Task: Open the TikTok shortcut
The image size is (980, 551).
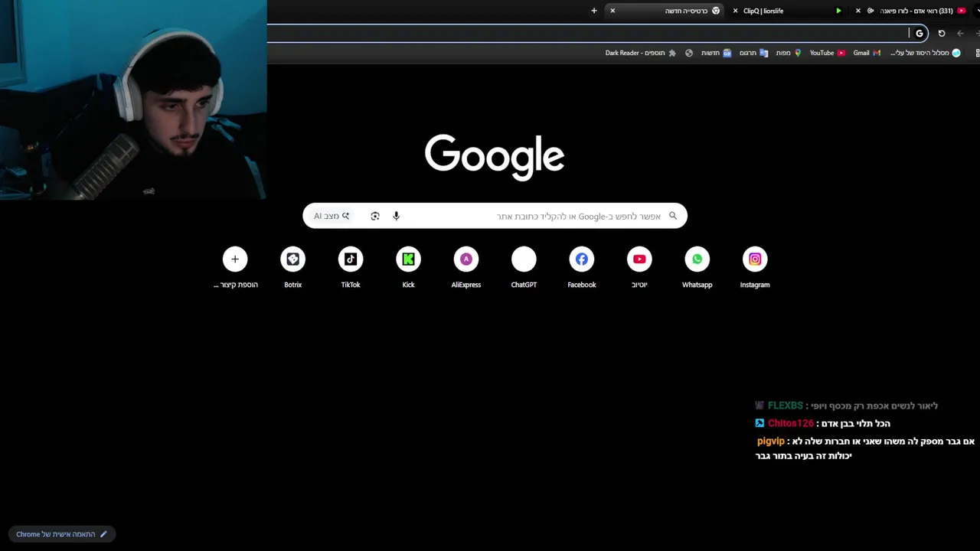Action: (x=351, y=268)
